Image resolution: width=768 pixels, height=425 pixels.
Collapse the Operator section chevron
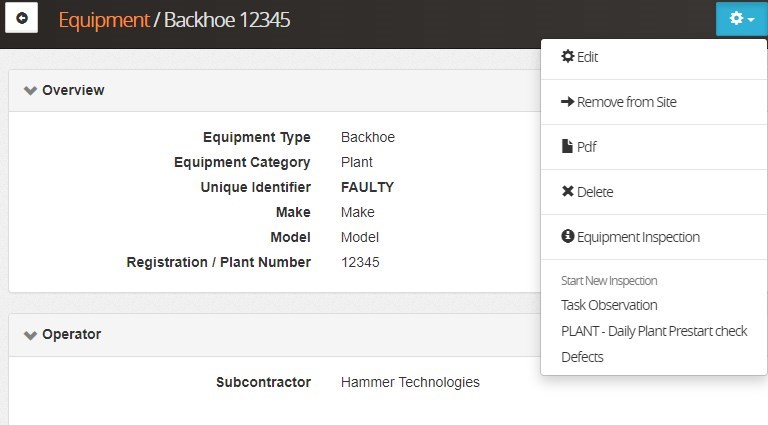click(x=30, y=335)
